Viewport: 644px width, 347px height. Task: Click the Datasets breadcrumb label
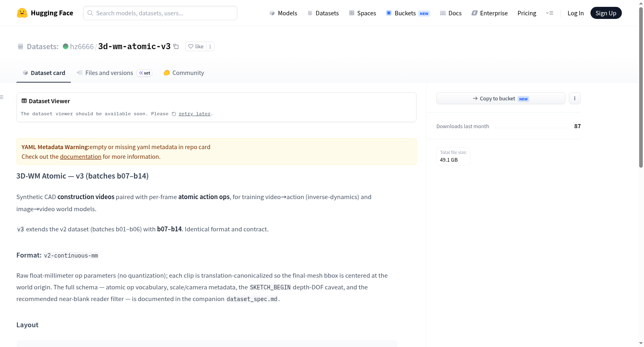(x=43, y=46)
